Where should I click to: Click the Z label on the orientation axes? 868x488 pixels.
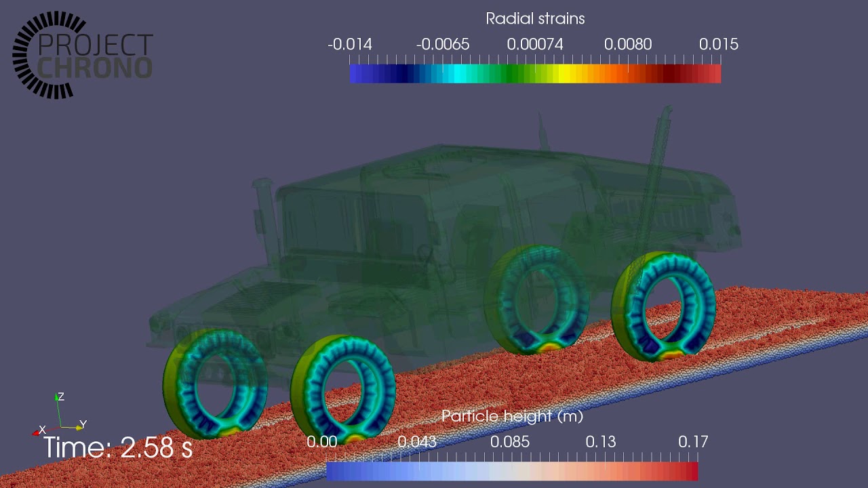61,396
